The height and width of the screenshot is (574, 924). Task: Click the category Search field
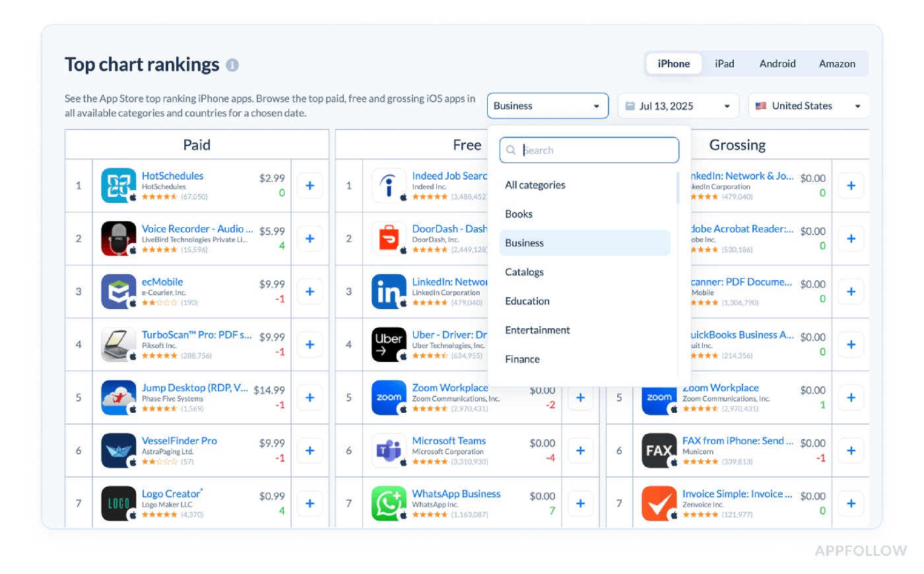(589, 150)
